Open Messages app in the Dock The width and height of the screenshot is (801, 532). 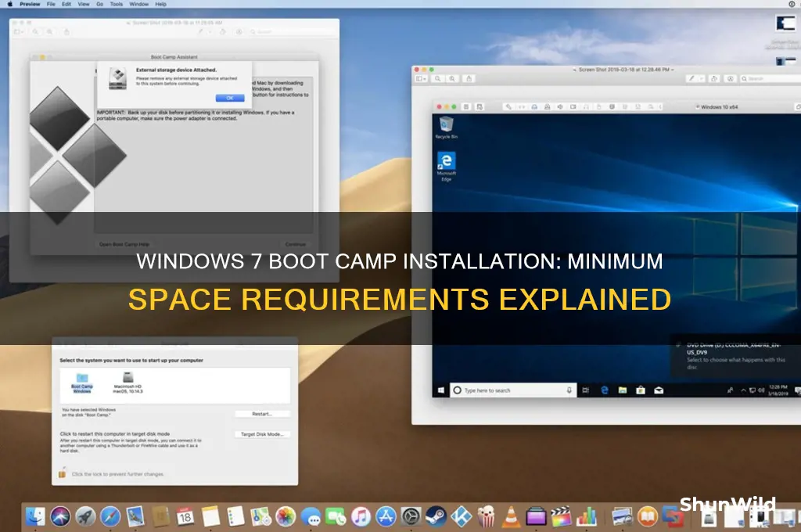311,516
